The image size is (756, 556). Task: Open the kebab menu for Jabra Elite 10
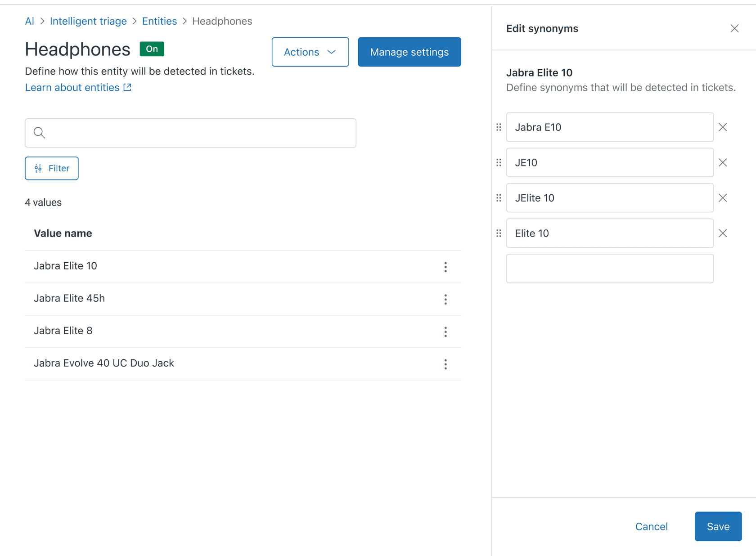(445, 267)
